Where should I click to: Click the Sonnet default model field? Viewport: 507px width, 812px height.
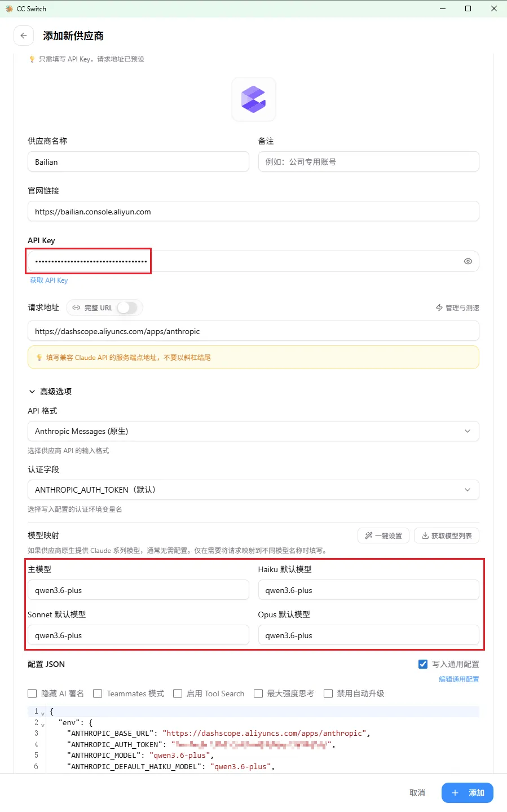point(138,635)
